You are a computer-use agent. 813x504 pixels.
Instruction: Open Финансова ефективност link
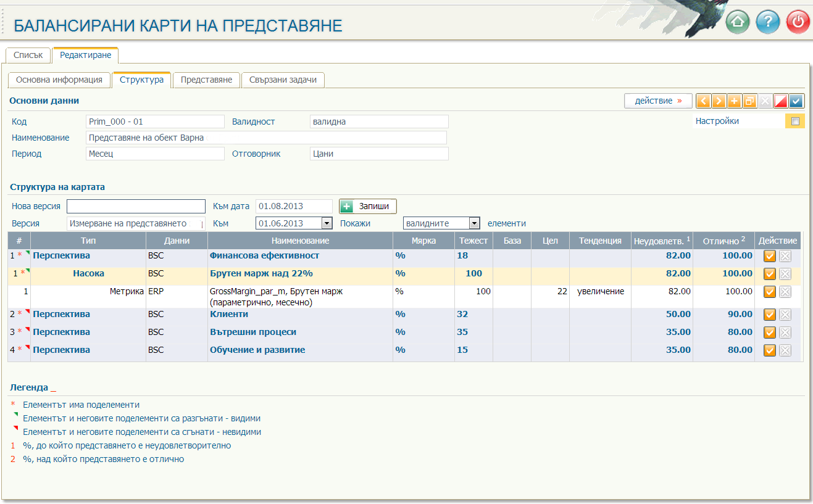[264, 255]
